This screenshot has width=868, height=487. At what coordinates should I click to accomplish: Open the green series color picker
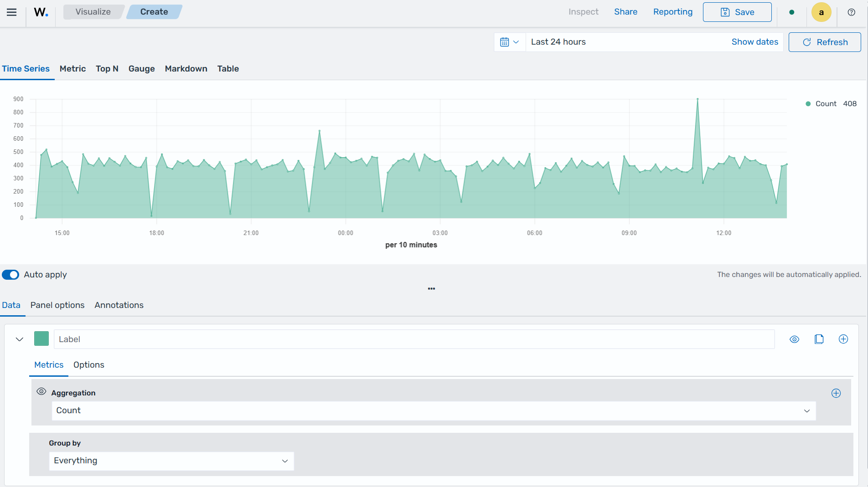tap(41, 339)
